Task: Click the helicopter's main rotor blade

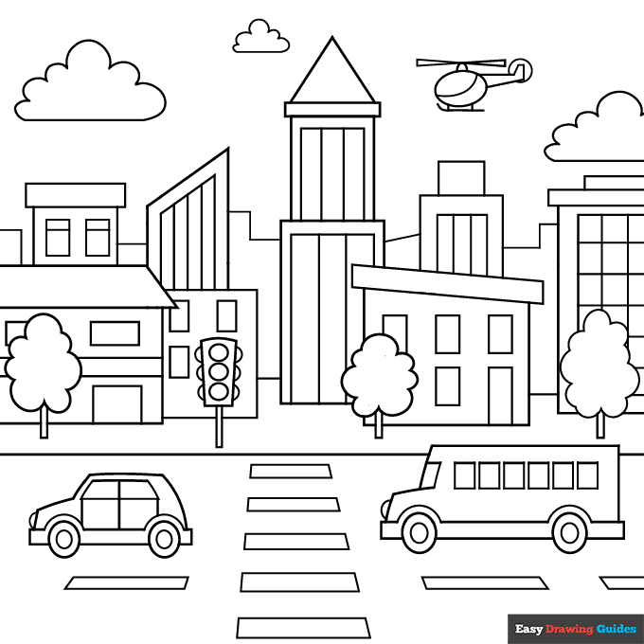Action: point(462,64)
